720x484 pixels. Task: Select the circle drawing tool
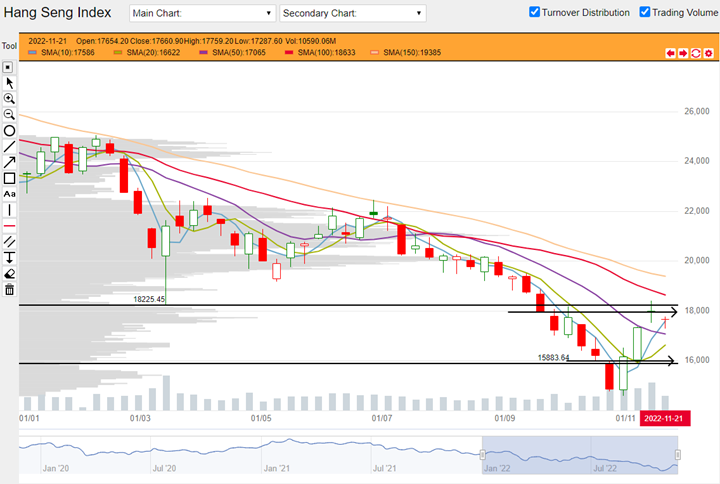click(x=10, y=131)
